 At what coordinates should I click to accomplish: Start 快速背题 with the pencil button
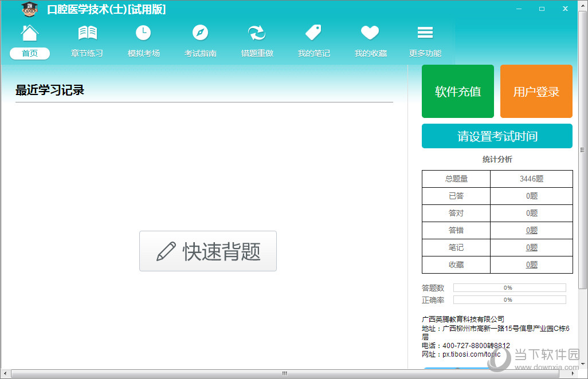pyautogui.click(x=208, y=251)
